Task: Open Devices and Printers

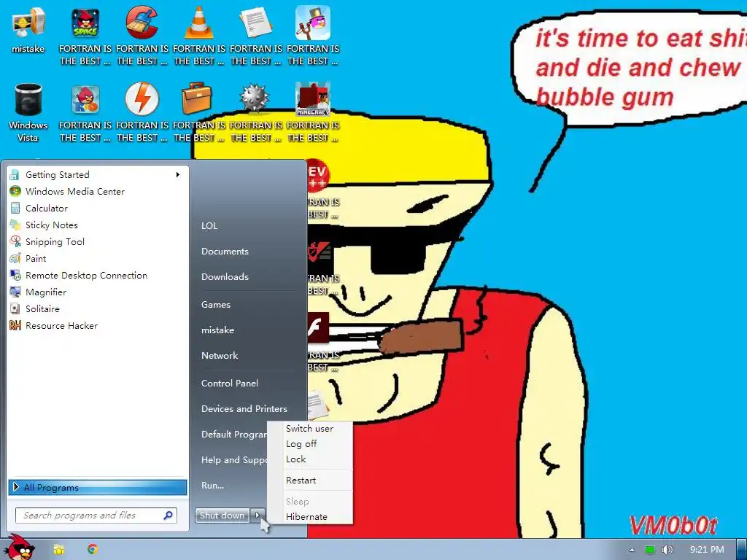Action: 244,408
